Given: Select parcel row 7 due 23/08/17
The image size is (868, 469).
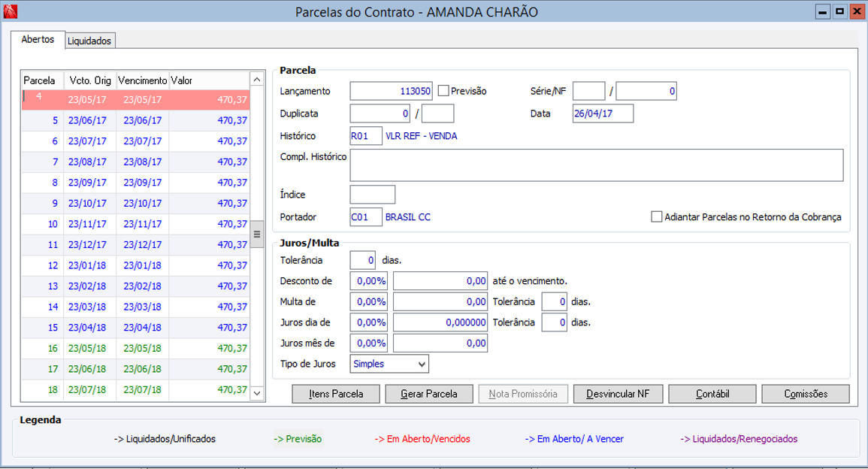Looking at the screenshot, I should click(135, 162).
